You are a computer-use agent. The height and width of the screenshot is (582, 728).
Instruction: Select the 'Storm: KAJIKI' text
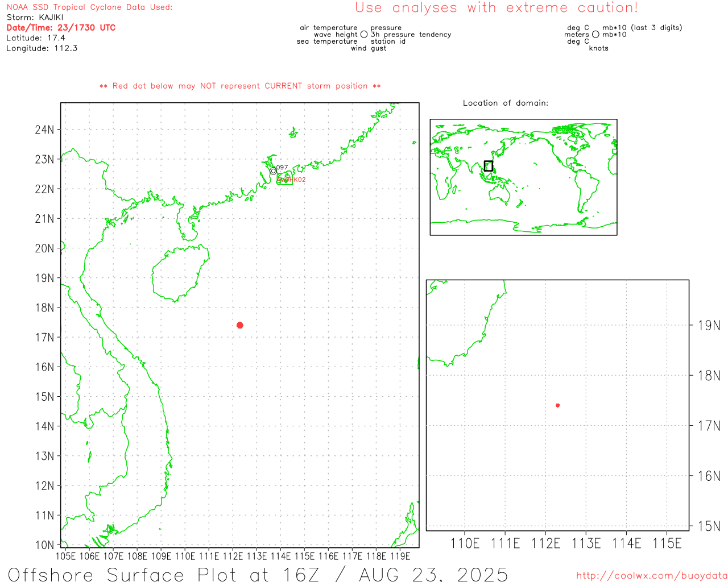pos(35,18)
